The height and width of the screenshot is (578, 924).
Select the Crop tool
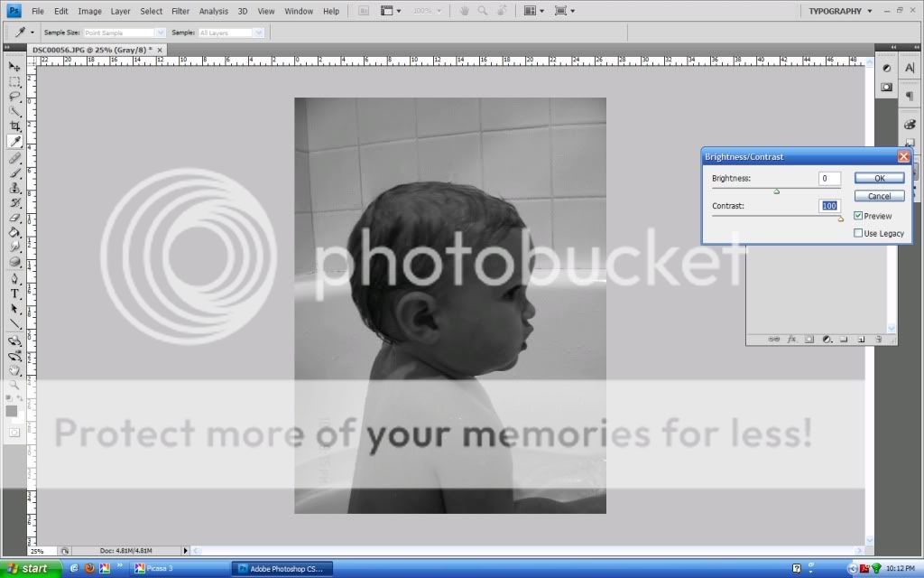[14, 126]
